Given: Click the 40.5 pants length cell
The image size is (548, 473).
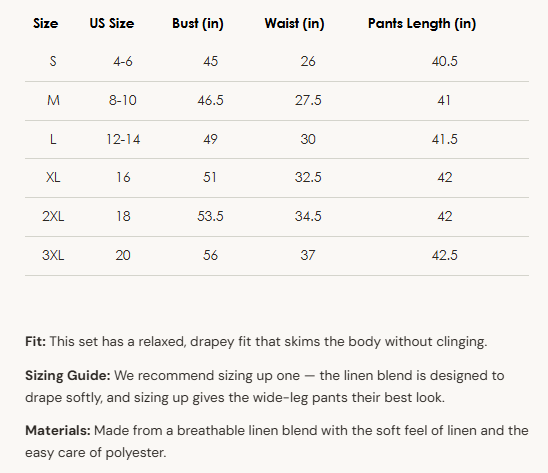Looking at the screenshot, I should pyautogui.click(x=445, y=62).
